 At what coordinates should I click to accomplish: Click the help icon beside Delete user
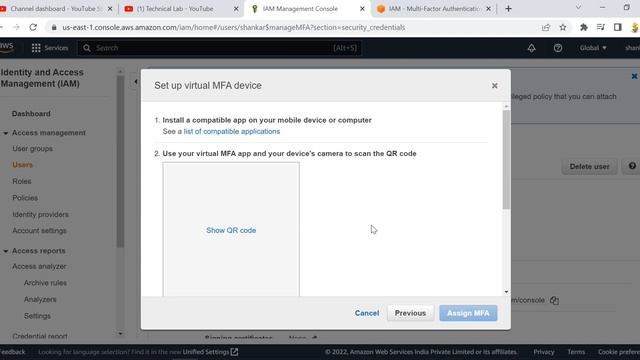(632, 166)
